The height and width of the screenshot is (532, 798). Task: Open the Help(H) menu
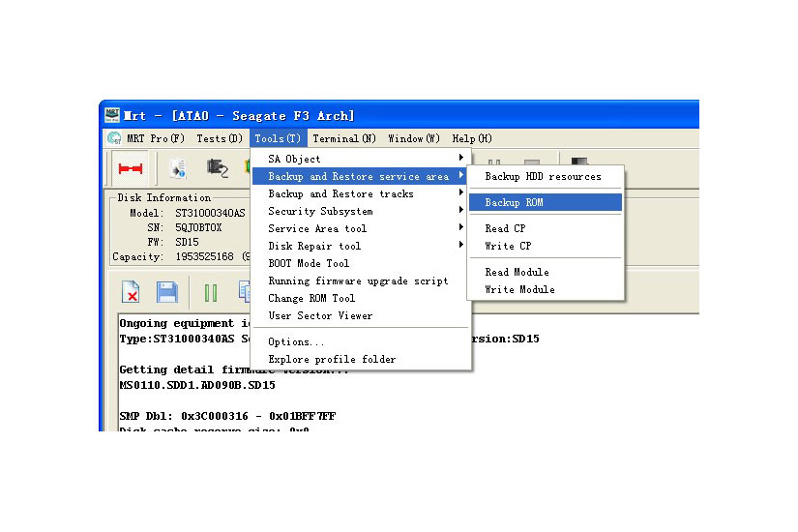tap(472, 138)
